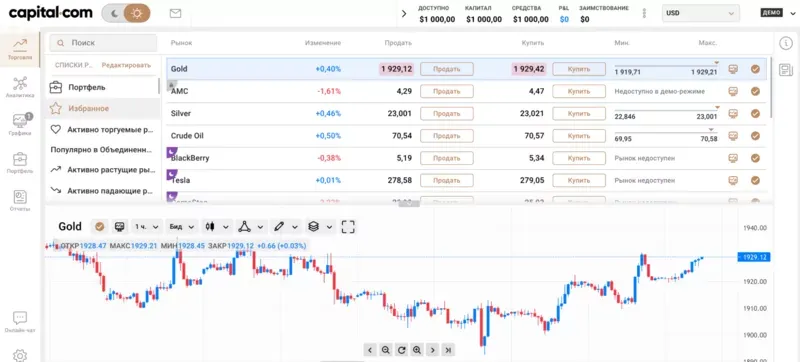Select Активно торгуемые рынки list
Screen dimensions: 800x362
[x=103, y=130]
